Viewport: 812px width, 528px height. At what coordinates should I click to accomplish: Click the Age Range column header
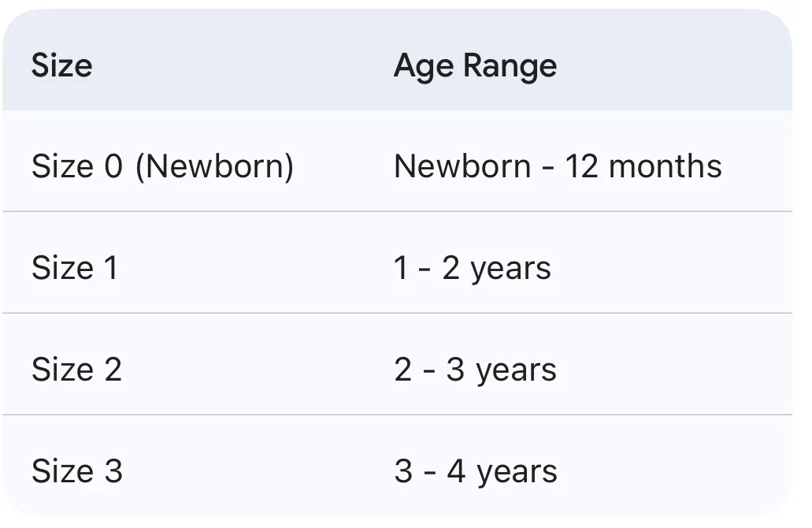coord(475,65)
